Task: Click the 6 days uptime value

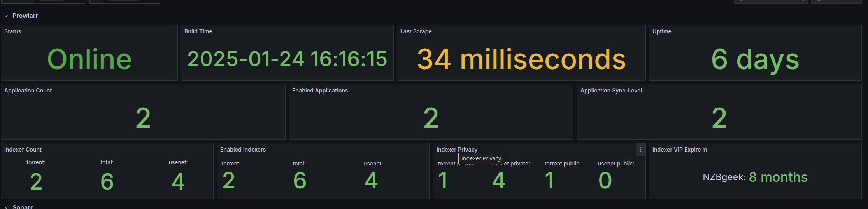Action: (755, 59)
